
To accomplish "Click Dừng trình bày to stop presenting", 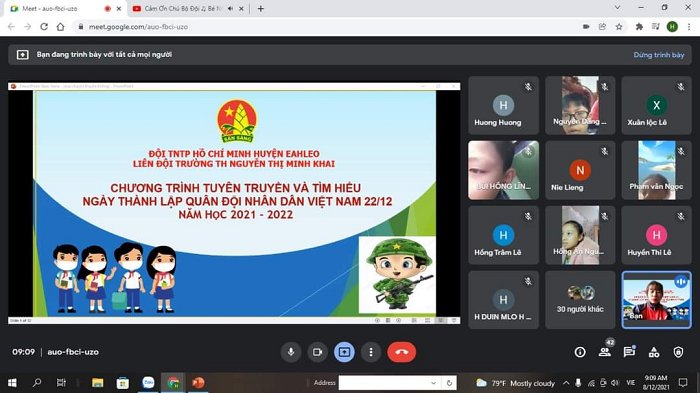I will pyautogui.click(x=658, y=55).
